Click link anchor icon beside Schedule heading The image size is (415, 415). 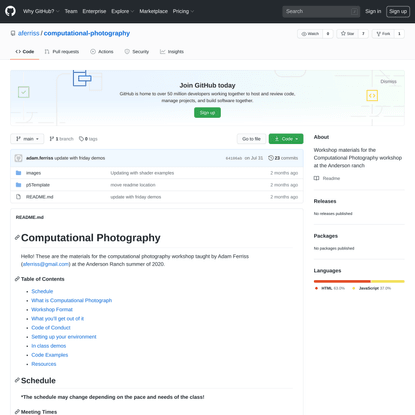click(x=17, y=380)
